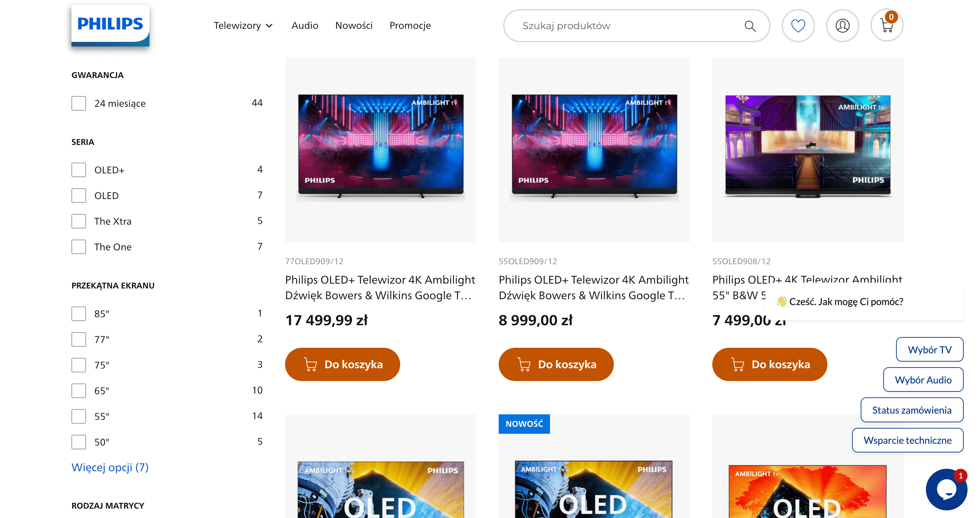Viewport: 980px width, 518px height.
Task: Select the 65" screen size checkbox
Action: point(79,391)
